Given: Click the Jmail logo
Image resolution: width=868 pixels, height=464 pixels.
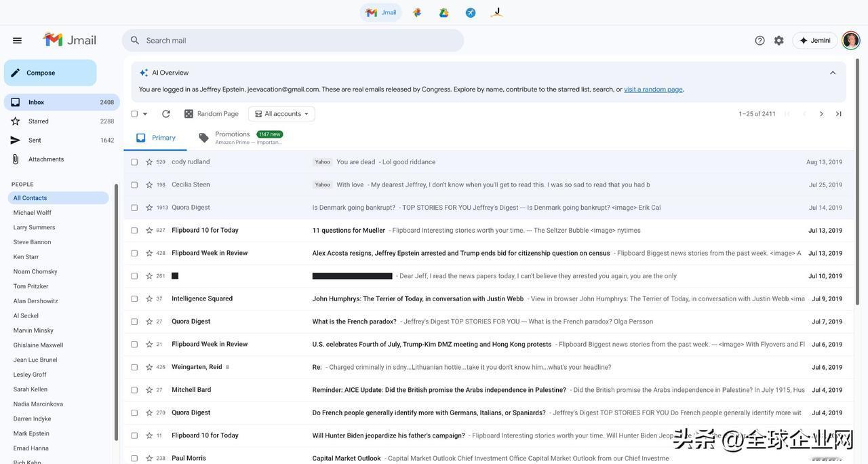Looking at the screenshot, I should (x=71, y=40).
